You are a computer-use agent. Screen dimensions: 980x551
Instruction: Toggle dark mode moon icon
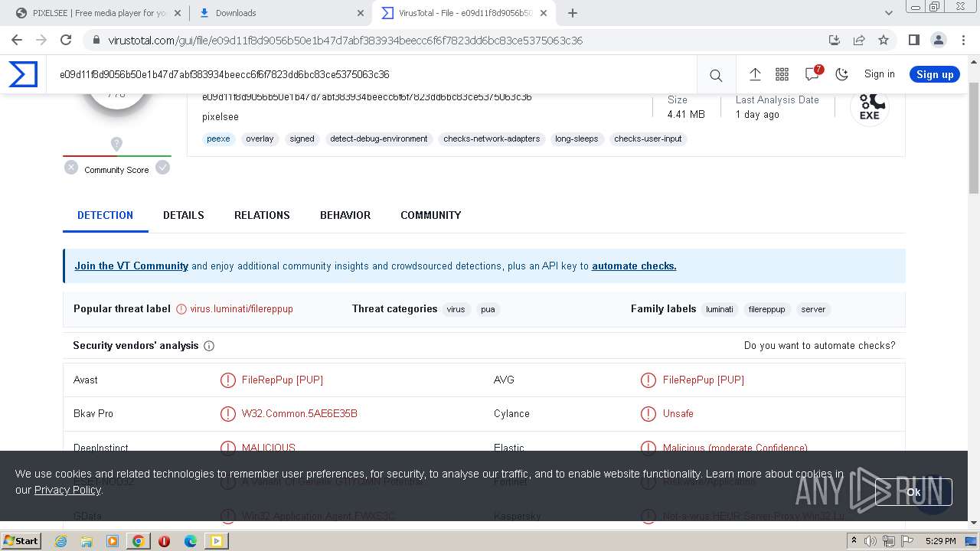842,74
